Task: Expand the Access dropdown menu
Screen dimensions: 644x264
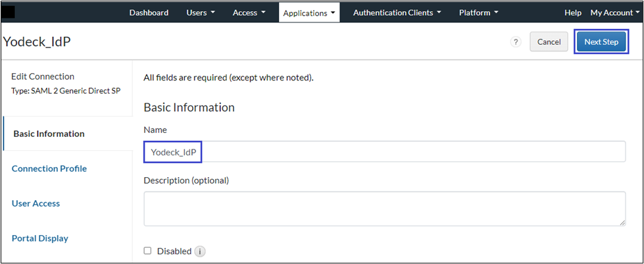Action: pyautogui.click(x=249, y=13)
